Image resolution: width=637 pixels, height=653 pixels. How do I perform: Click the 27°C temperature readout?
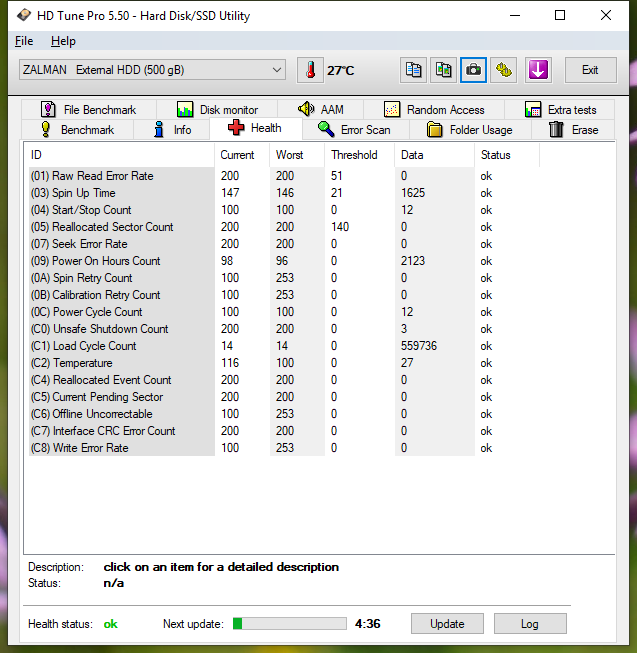click(341, 70)
